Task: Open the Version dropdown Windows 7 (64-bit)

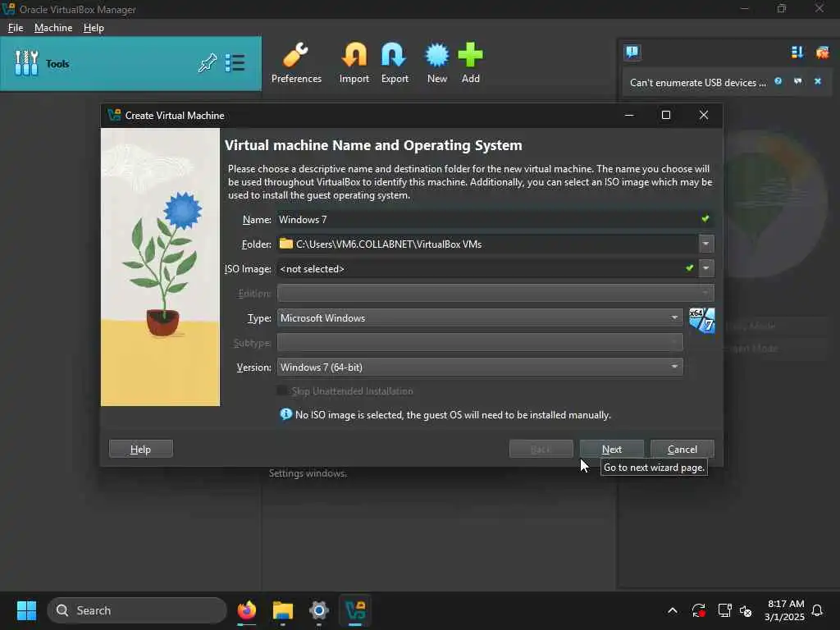Action: coord(480,367)
